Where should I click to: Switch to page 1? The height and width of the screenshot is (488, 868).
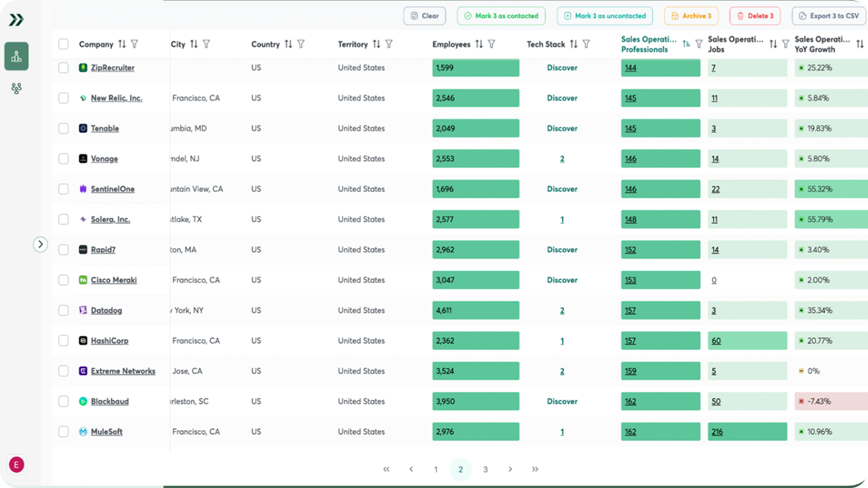click(x=436, y=469)
